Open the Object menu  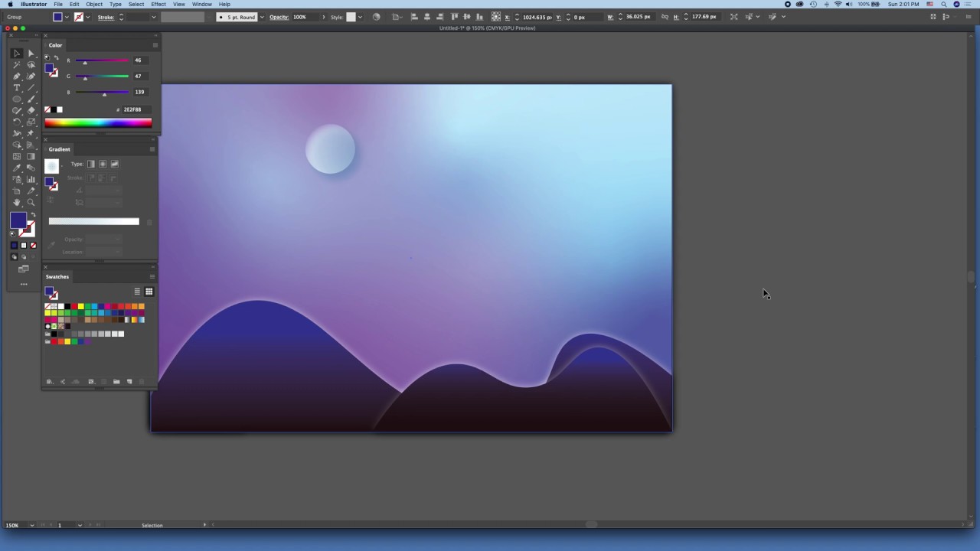click(x=94, y=4)
